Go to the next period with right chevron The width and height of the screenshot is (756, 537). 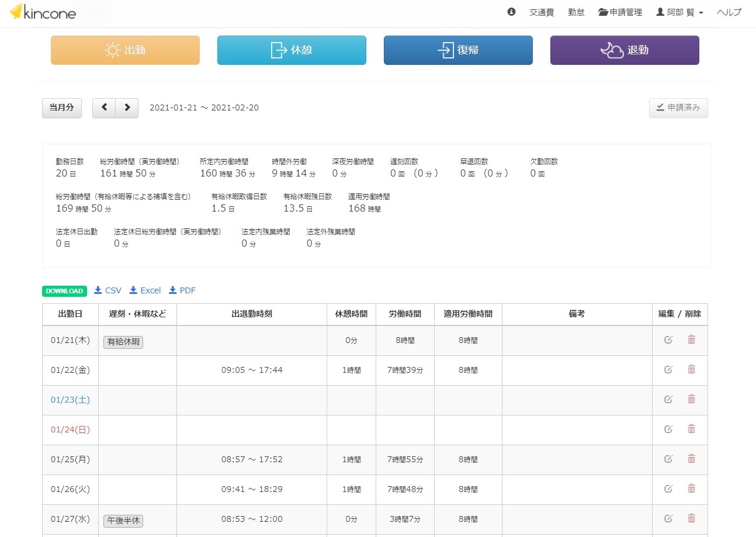click(127, 108)
